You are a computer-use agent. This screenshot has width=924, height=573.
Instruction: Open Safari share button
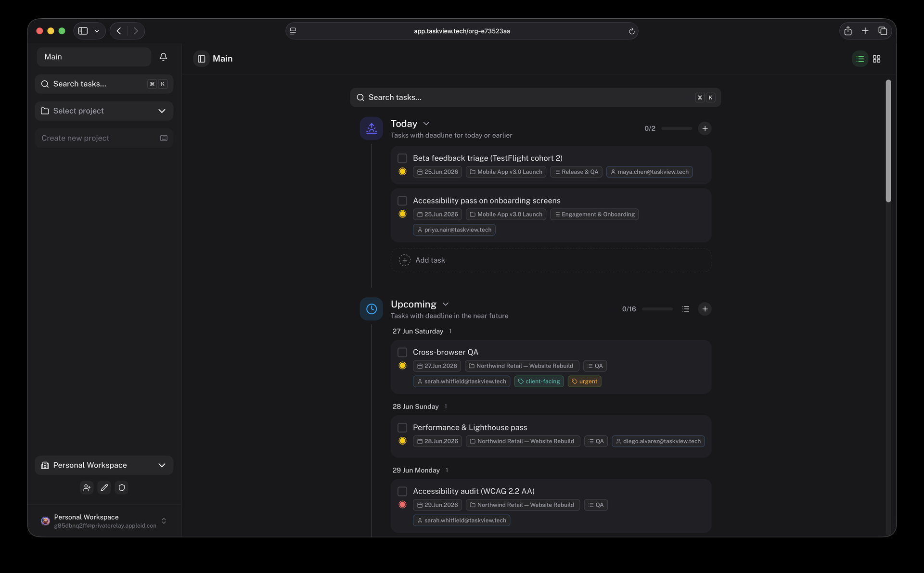pyautogui.click(x=848, y=31)
